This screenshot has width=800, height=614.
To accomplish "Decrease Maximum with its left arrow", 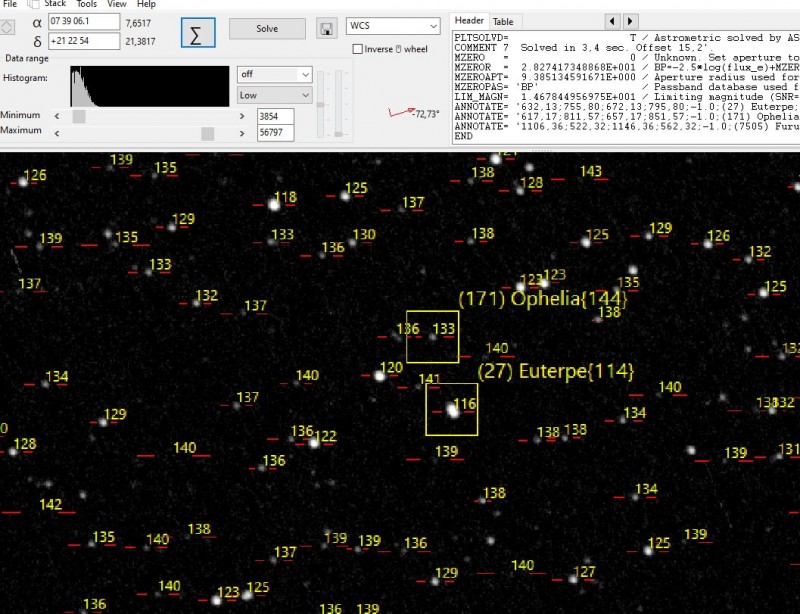I will click(57, 133).
